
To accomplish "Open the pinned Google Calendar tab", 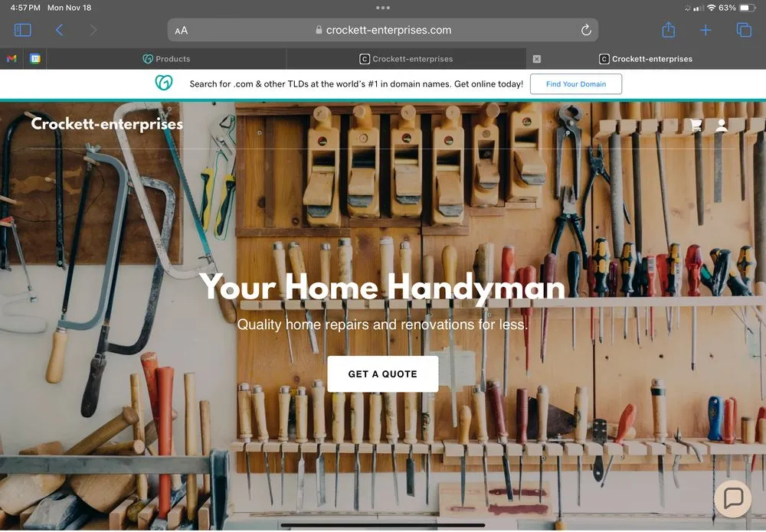I will tap(35, 59).
